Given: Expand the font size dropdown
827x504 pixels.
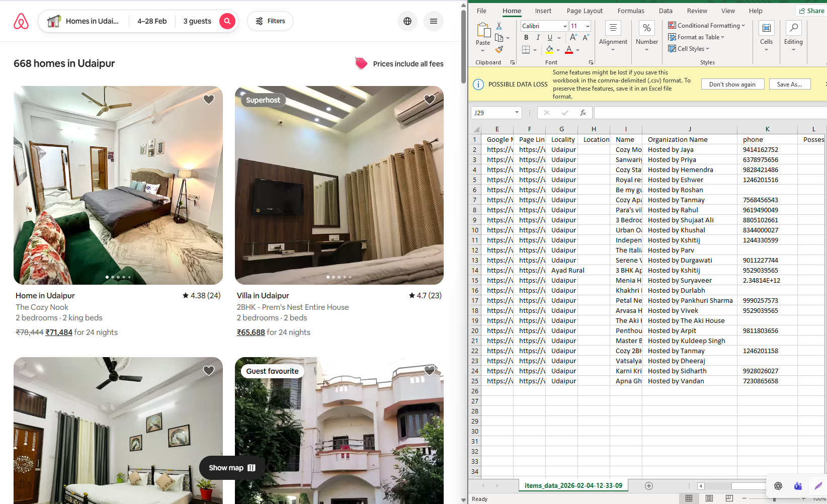Looking at the screenshot, I should pyautogui.click(x=588, y=26).
